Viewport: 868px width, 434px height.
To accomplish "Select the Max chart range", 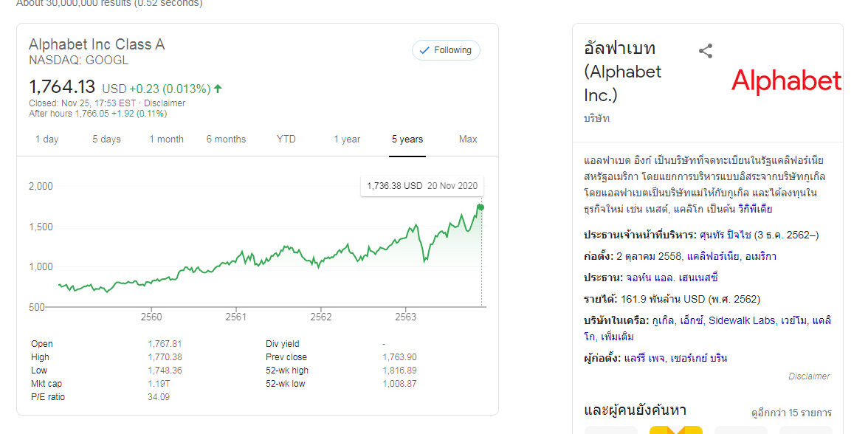I will 468,139.
